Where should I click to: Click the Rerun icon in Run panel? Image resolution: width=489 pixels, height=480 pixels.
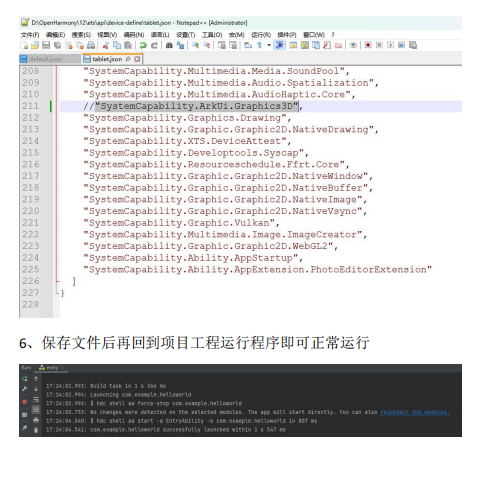[x=25, y=379]
